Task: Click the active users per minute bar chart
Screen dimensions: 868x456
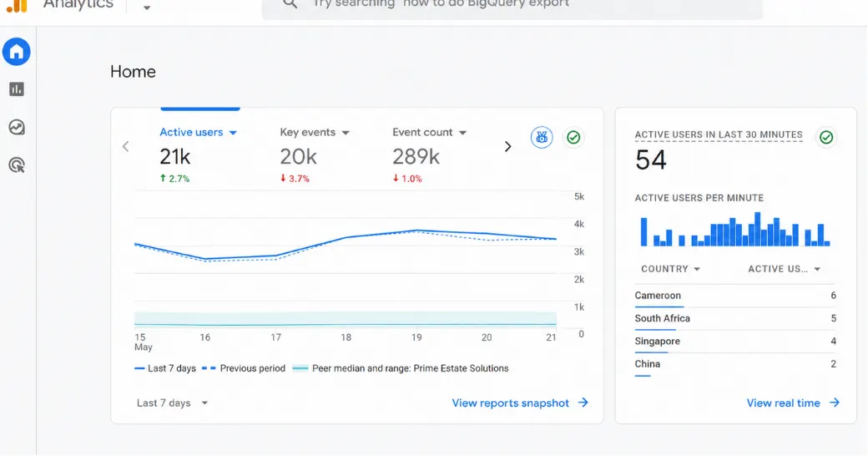Action: pos(735,230)
